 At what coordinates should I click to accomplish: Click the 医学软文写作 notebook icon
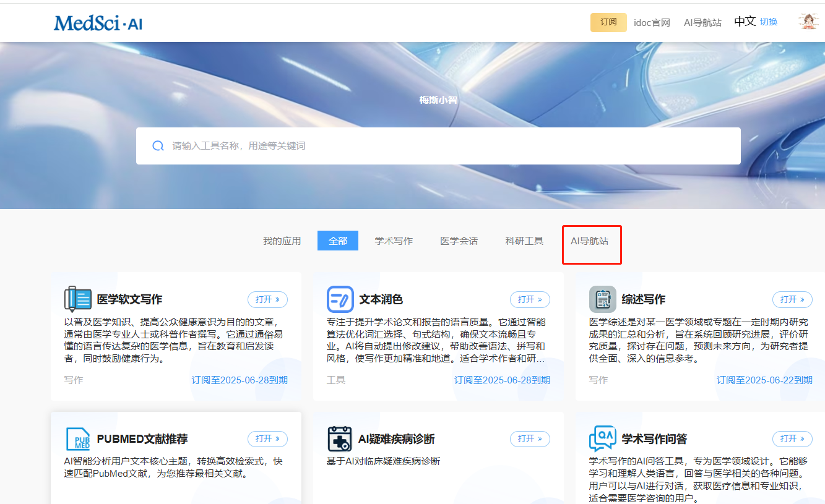pos(78,299)
